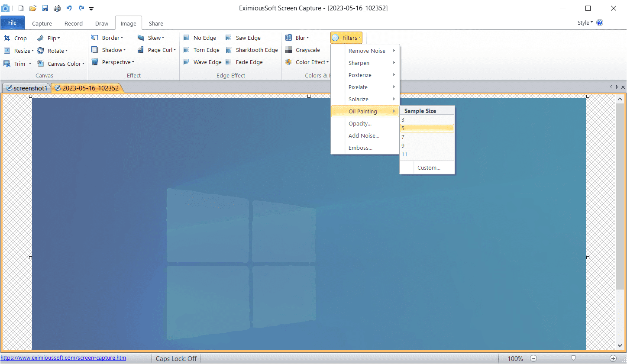The width and height of the screenshot is (627, 364).
Task: Open the File tab
Action: coord(13,23)
